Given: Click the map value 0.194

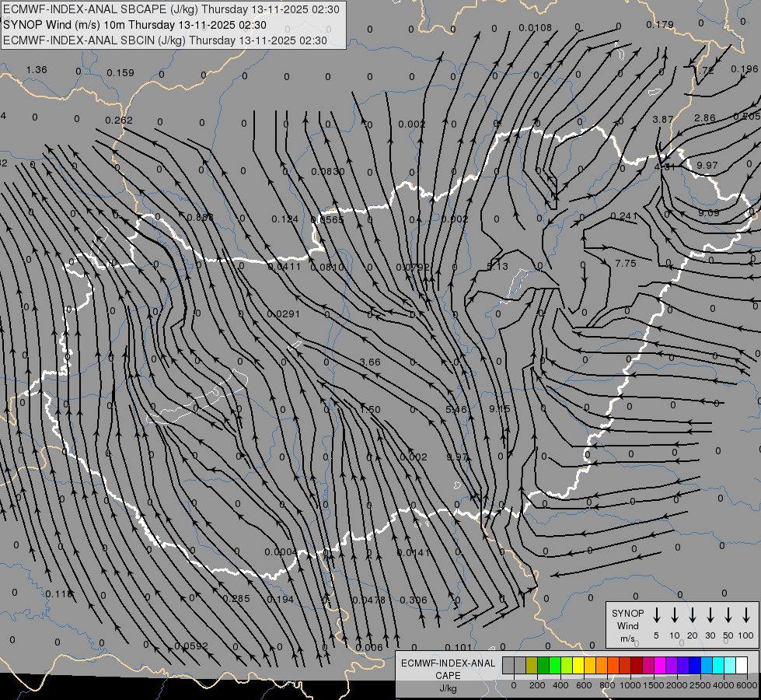Looking at the screenshot, I should [x=281, y=600].
